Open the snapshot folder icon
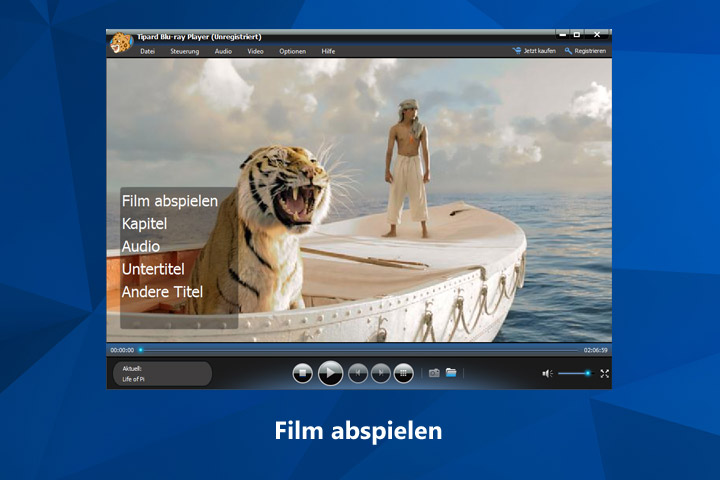The image size is (720, 480). pyautogui.click(x=451, y=373)
